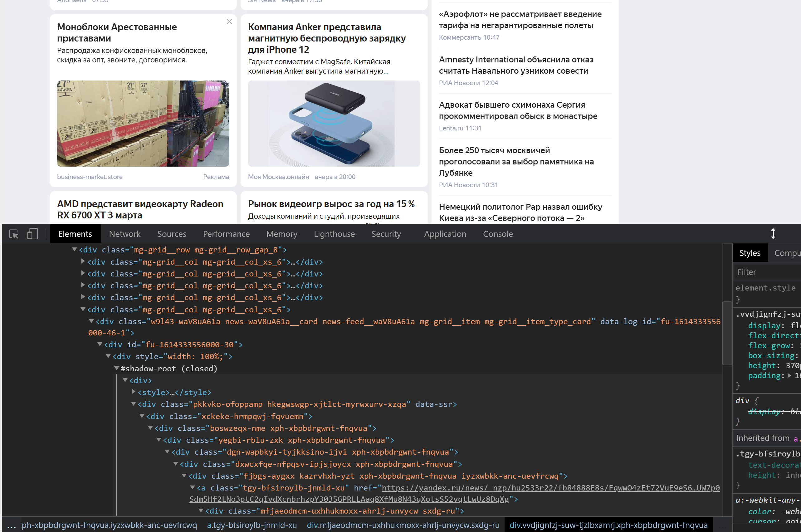The height and width of the screenshot is (532, 801).
Task: Select breadcrumb a.tgy-bfsiroylb-jnmld-xu
Action: [x=252, y=525]
